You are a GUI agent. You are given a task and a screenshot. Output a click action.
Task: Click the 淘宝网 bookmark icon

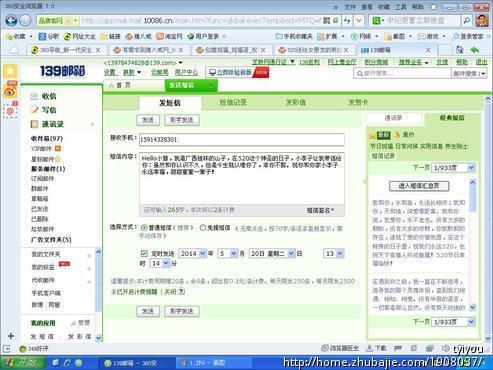160,36
